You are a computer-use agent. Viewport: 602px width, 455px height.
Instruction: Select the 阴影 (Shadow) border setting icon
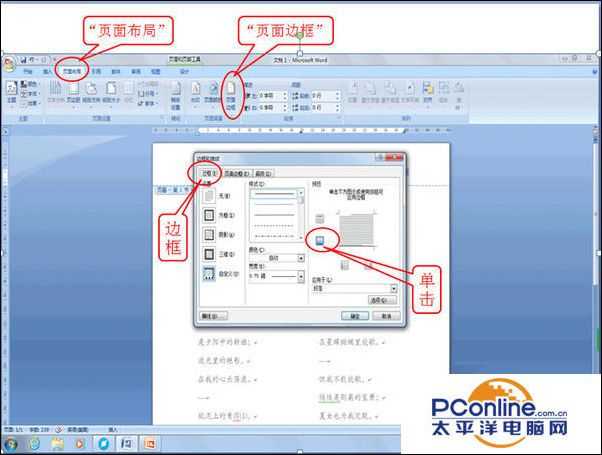209,235
